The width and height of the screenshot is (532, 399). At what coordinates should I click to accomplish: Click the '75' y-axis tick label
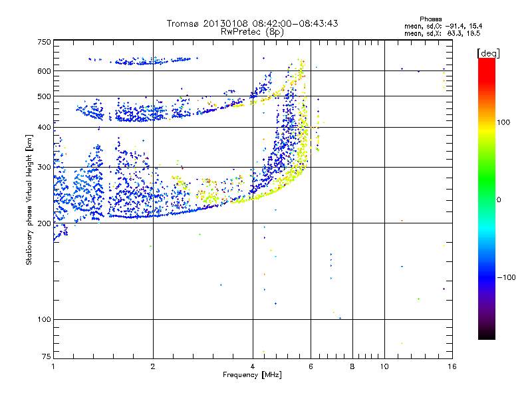pyautogui.click(x=46, y=358)
